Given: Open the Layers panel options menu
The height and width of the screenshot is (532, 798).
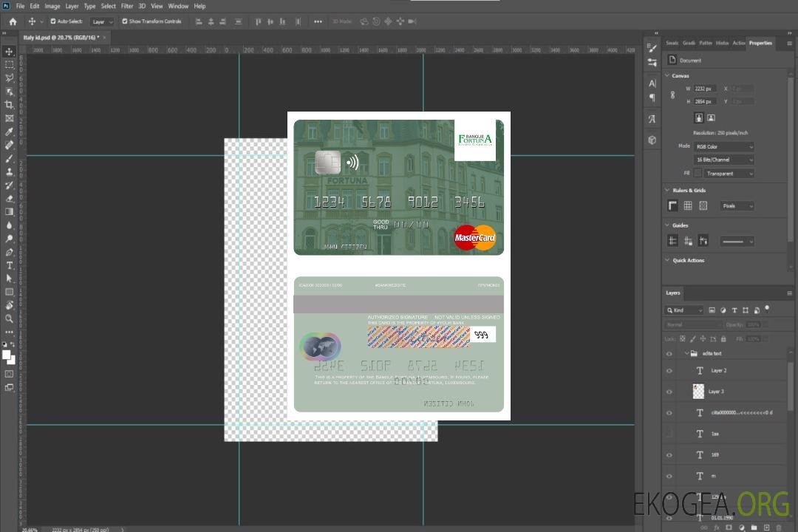Looking at the screenshot, I should 789,293.
